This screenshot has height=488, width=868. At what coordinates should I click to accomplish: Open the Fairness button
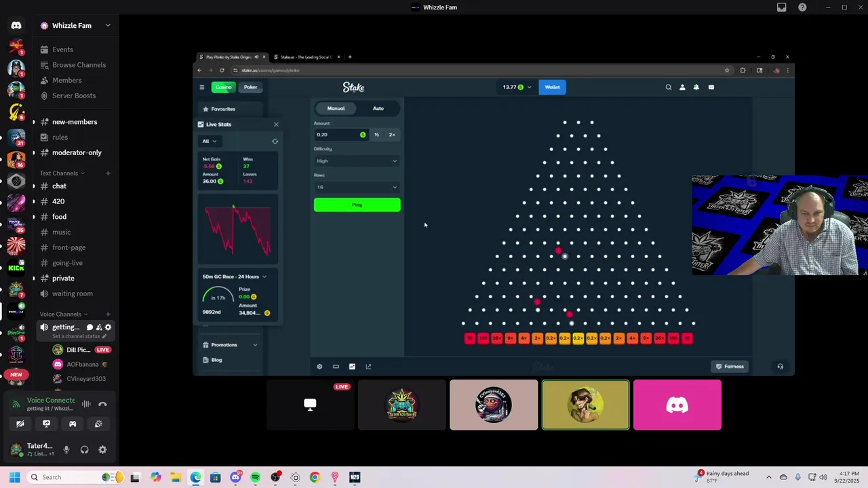pyautogui.click(x=730, y=367)
